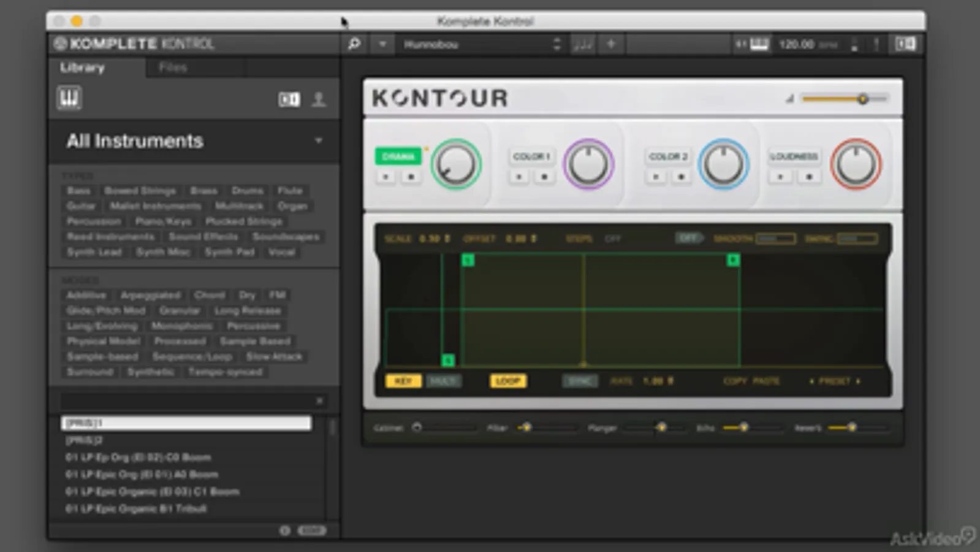Viewport: 980px width, 552px height.
Task: Select the Library tab
Action: (x=82, y=67)
